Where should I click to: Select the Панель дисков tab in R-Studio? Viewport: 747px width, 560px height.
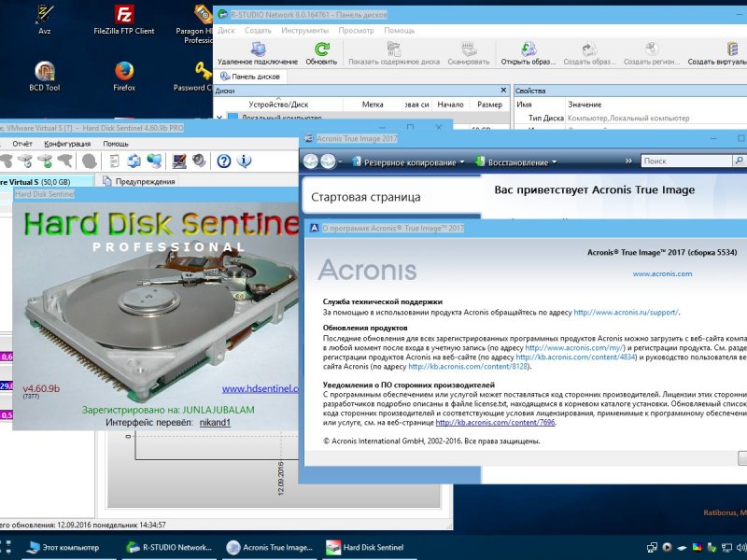[250, 77]
